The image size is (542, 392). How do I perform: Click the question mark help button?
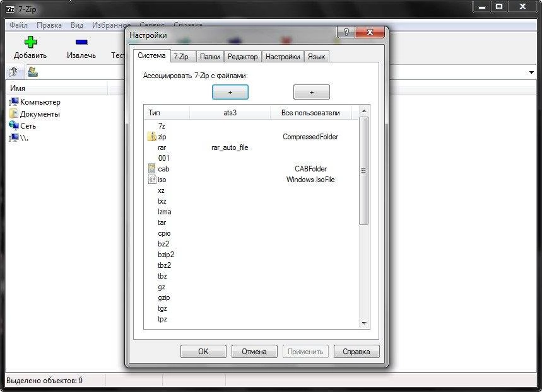(x=346, y=32)
